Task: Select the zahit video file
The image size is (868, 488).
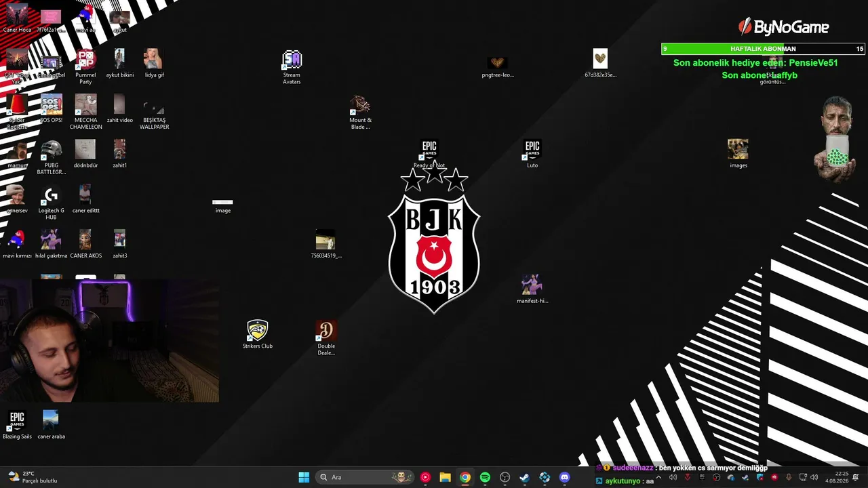Action: [119, 109]
